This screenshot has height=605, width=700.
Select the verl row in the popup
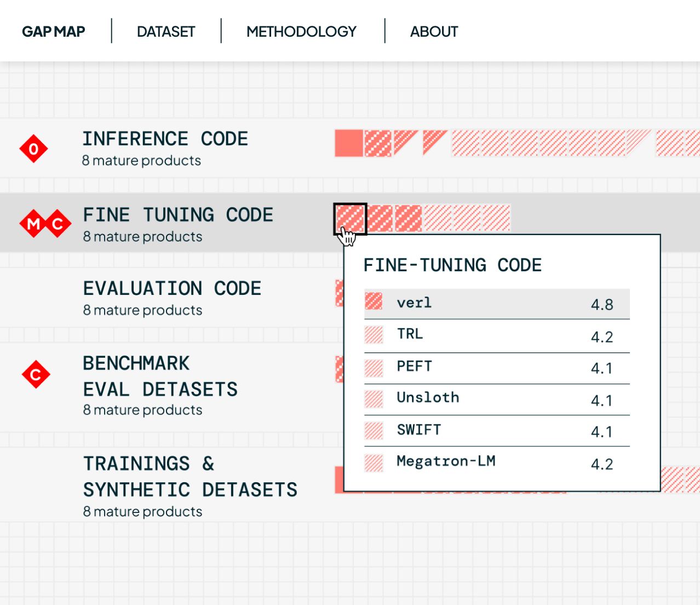(497, 304)
